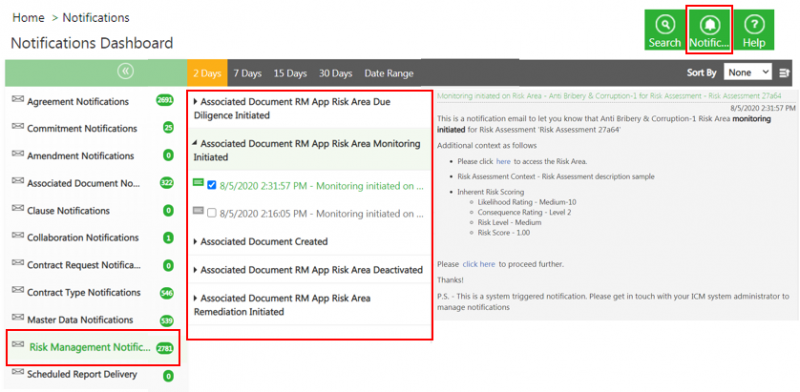This screenshot has width=800, height=392.
Task: Click the sort order icon beside None
Action: point(784,73)
